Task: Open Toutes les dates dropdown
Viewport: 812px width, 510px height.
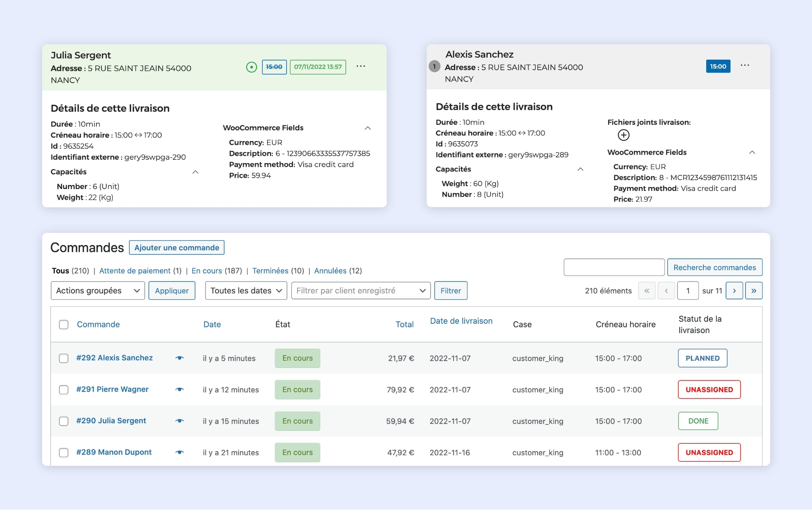Action: pyautogui.click(x=246, y=291)
